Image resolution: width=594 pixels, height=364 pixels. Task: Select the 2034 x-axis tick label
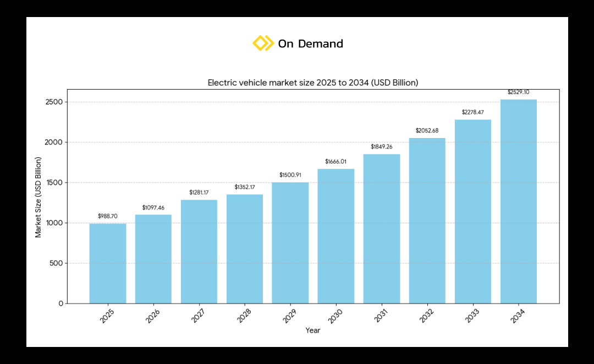pyautogui.click(x=517, y=316)
